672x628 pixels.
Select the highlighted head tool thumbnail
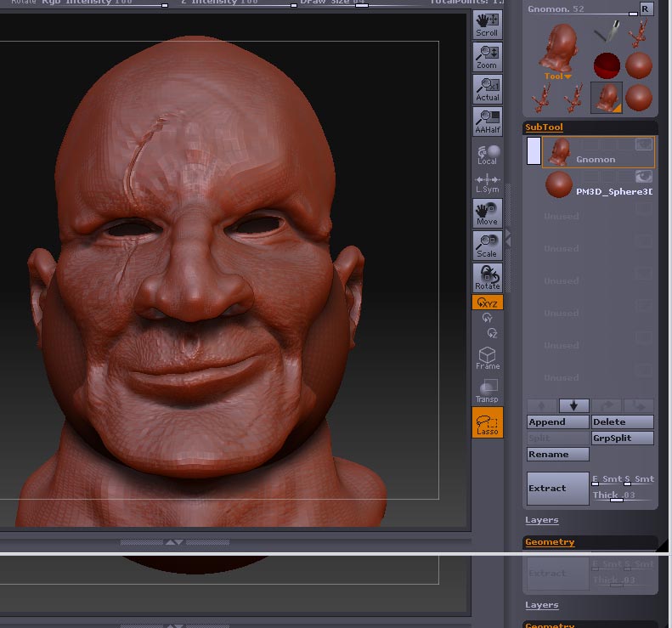point(607,98)
